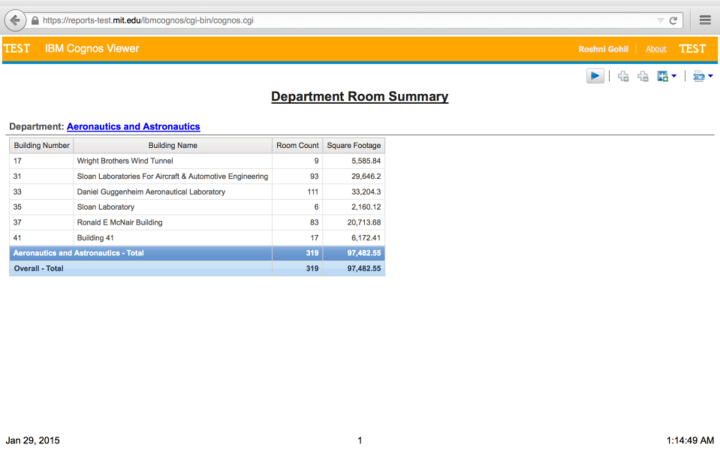Click the Square Footage column header
Screen dimensions: 720x450
click(354, 145)
